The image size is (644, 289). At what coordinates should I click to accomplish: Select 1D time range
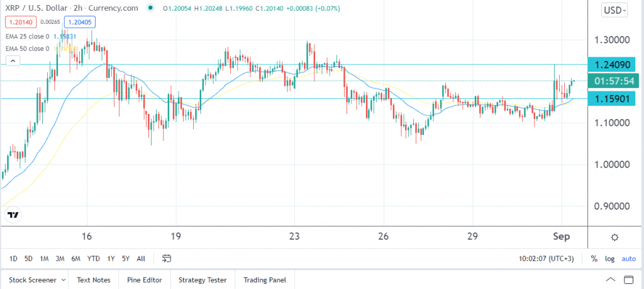(13, 259)
